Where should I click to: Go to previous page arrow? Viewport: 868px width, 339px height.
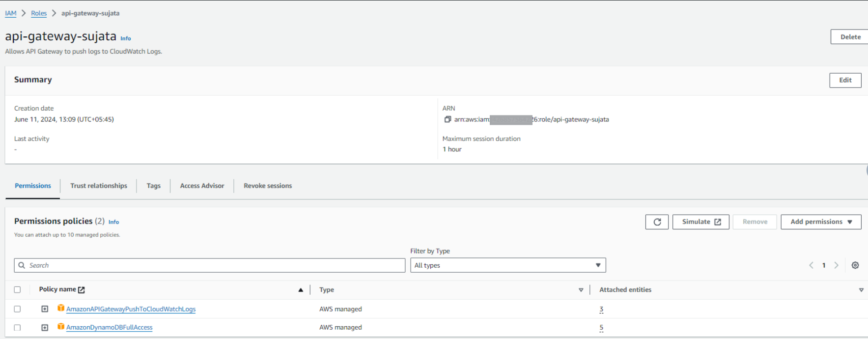(x=811, y=265)
